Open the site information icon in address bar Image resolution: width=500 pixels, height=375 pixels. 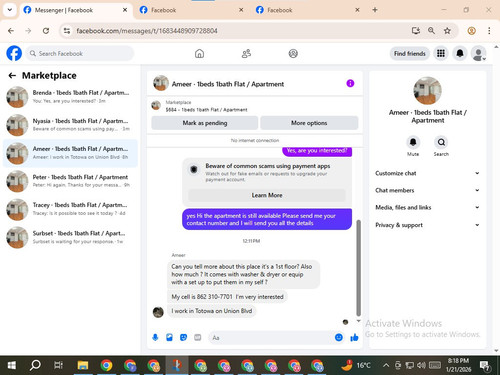point(67,31)
